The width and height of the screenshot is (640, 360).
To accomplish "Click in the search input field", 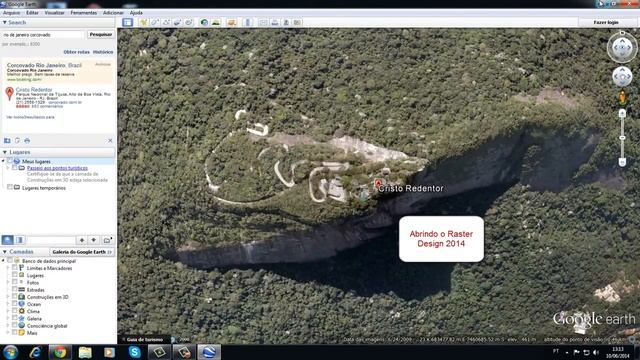I will click(x=43, y=35).
